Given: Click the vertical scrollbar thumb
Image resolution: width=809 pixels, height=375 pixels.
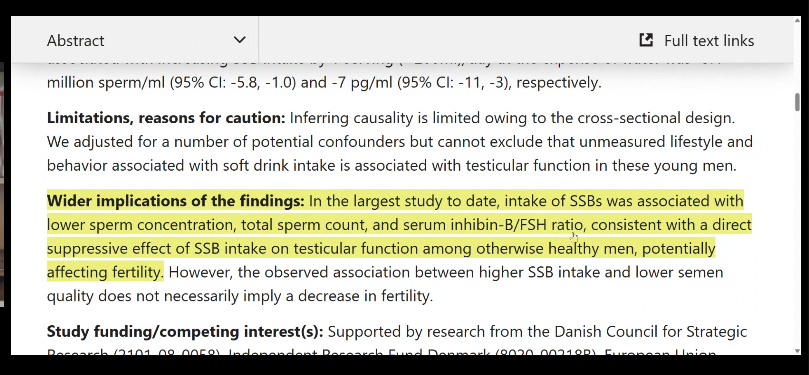Looking at the screenshot, I should pyautogui.click(x=797, y=102).
